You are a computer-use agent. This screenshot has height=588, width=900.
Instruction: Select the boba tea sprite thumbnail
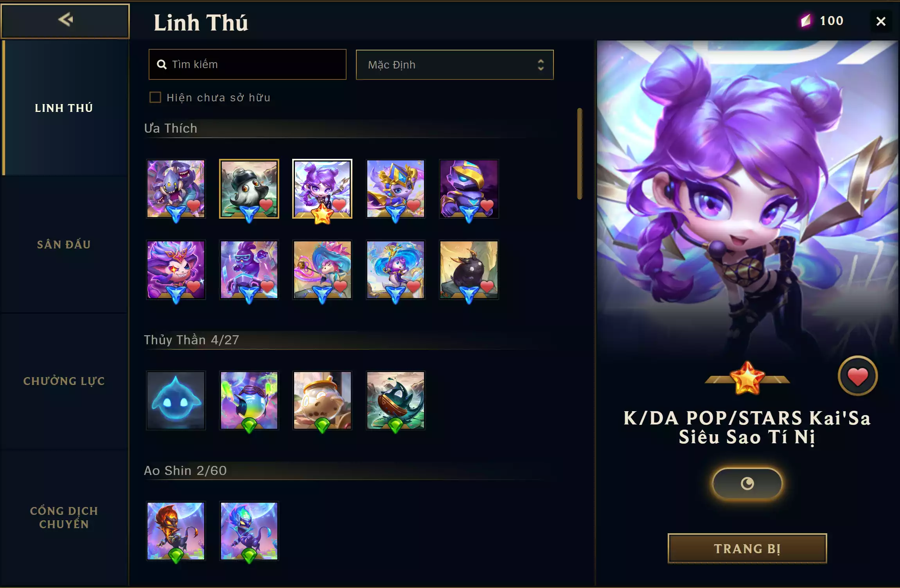click(x=322, y=400)
